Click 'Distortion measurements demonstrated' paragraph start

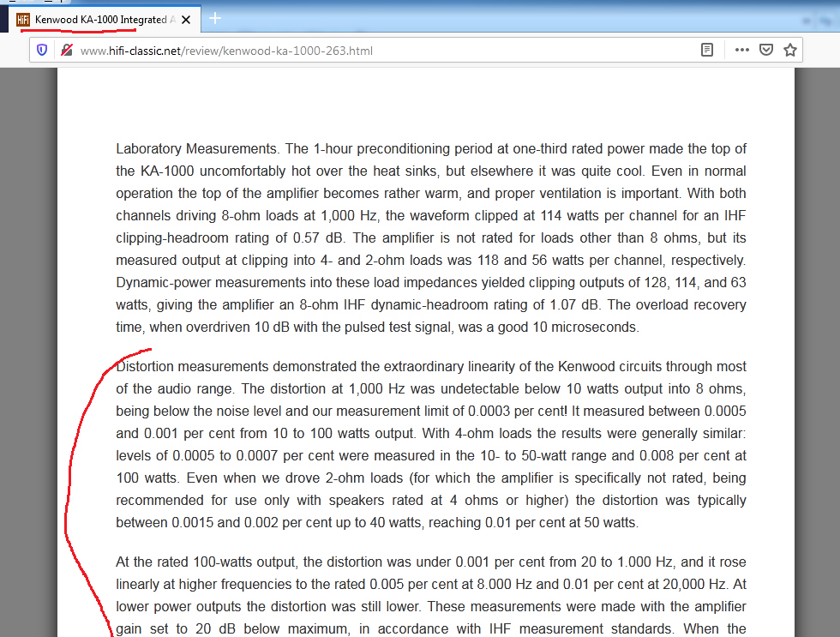[x=237, y=366]
